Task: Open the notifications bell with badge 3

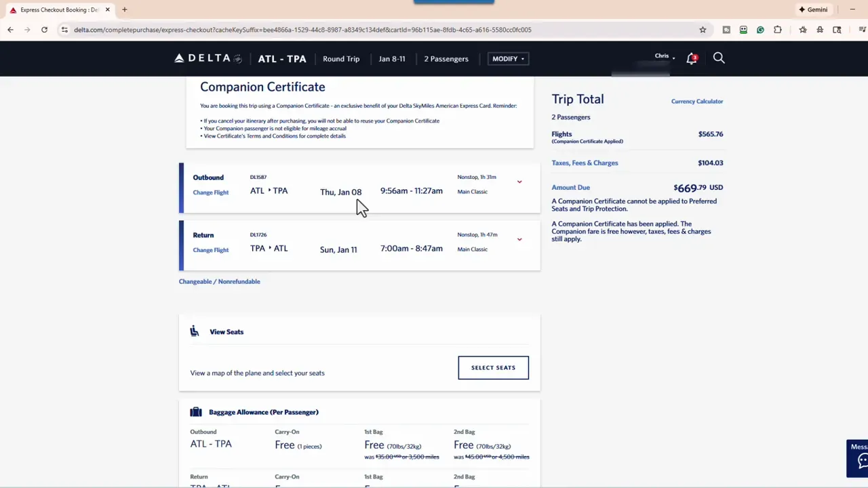Action: click(691, 58)
